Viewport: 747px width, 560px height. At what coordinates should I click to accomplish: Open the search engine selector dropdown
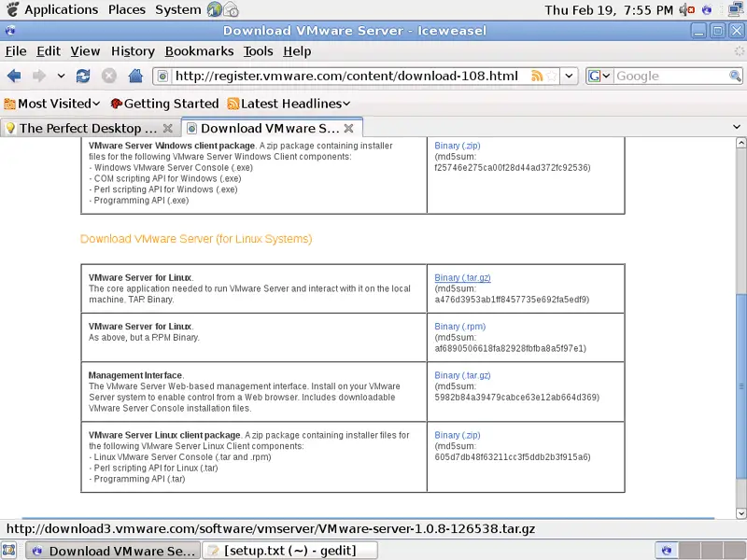(x=599, y=77)
